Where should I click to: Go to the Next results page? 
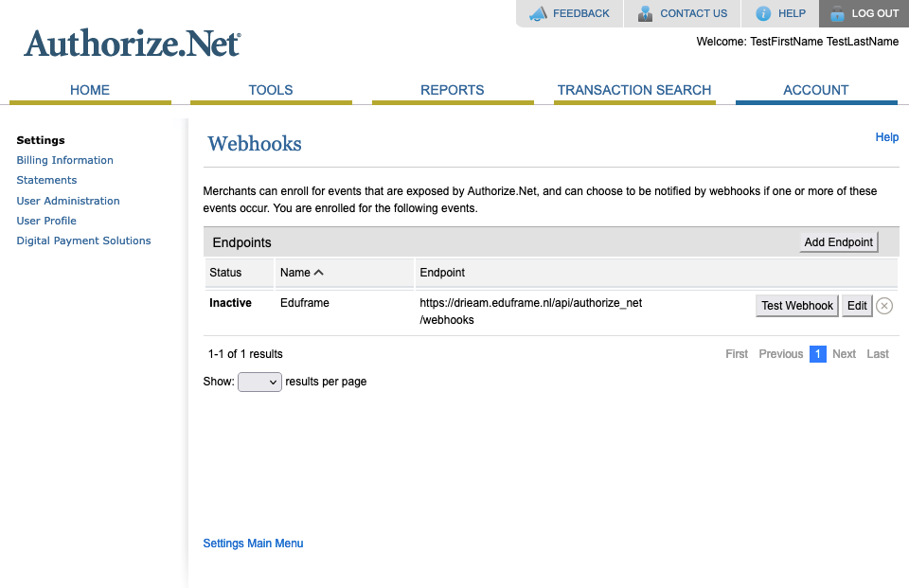point(844,354)
